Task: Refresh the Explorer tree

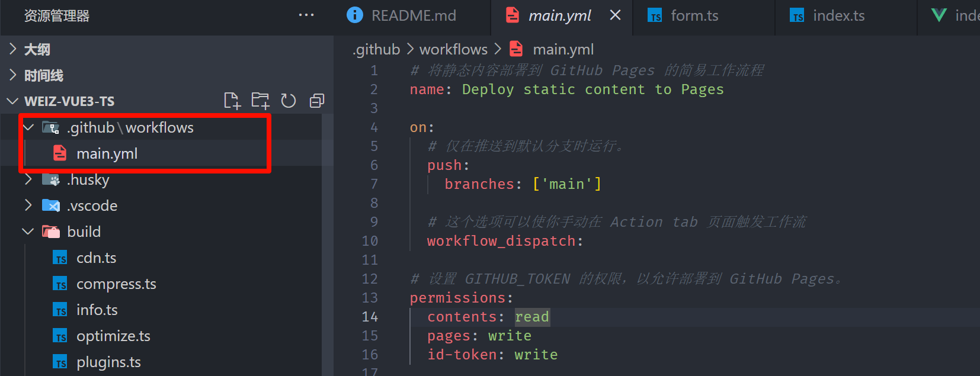Action: pos(289,101)
